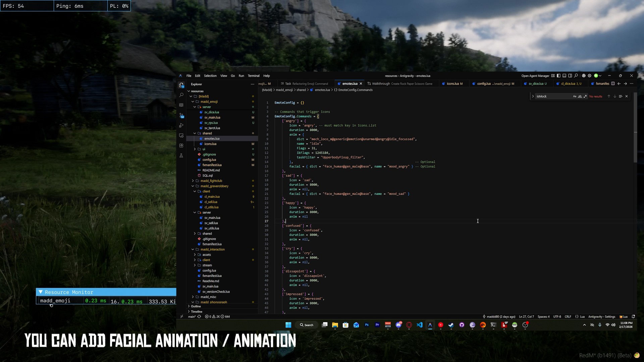This screenshot has height=362, width=644.
Task: Click the sync changes icon in status bar
Action: [199, 317]
